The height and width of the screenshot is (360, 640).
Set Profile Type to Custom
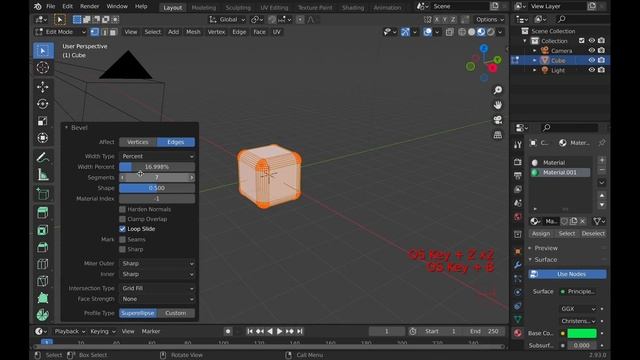point(176,313)
